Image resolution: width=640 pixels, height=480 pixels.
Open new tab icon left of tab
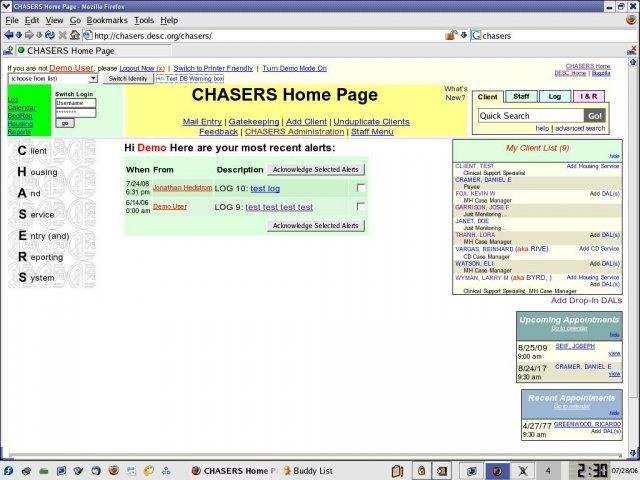tap(8, 51)
